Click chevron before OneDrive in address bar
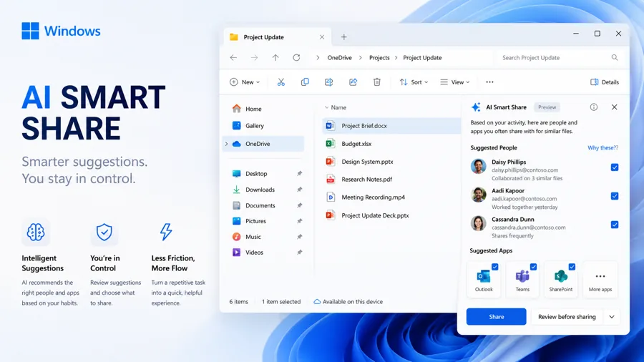644x362 pixels. pos(318,58)
